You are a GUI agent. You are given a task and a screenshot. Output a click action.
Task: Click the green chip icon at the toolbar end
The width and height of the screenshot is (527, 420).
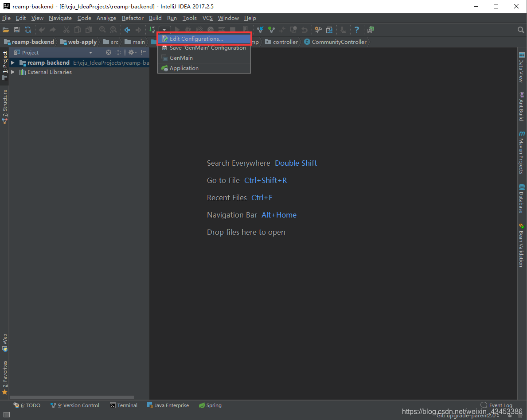point(371,30)
